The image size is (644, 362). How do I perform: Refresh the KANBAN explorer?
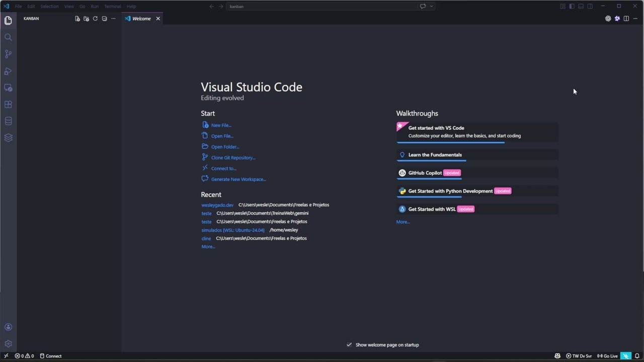click(x=95, y=19)
